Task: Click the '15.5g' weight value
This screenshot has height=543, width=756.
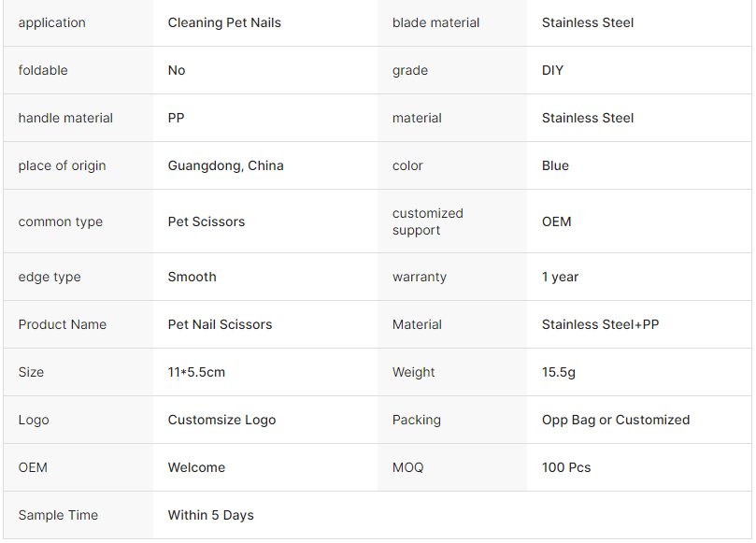Action: 559,372
